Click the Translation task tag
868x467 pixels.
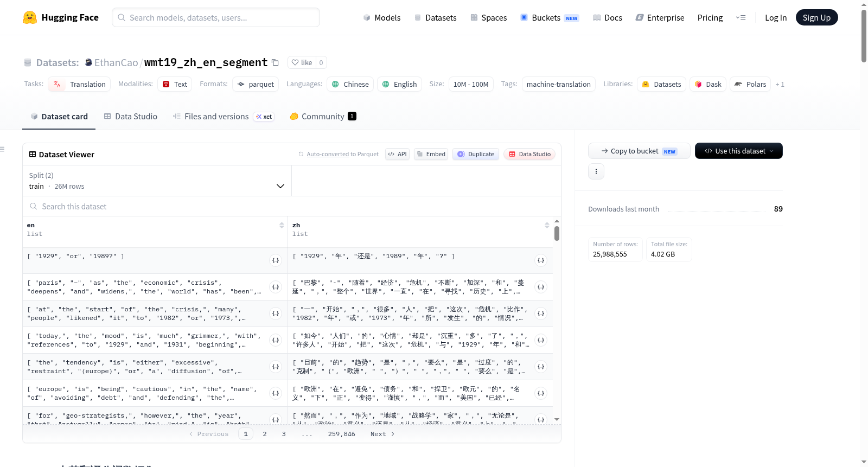pyautogui.click(x=80, y=84)
